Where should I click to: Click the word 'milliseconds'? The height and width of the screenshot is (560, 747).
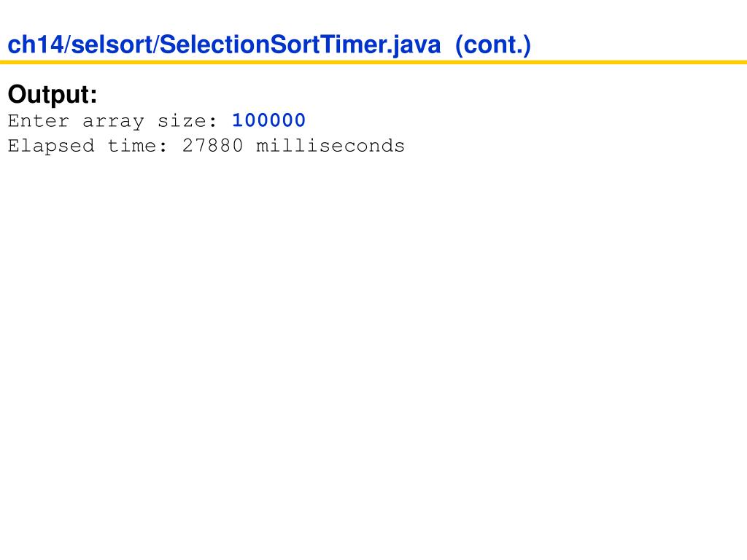pos(330,145)
